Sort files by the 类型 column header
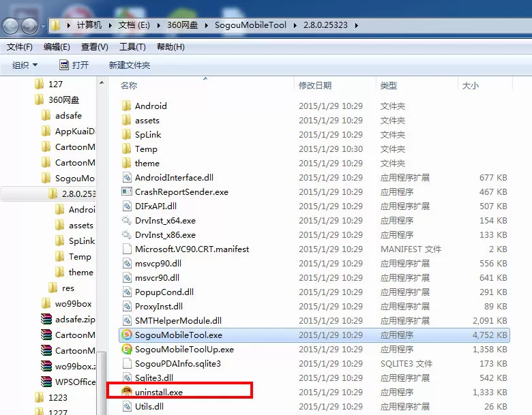This screenshot has width=532, height=415. tap(417, 85)
